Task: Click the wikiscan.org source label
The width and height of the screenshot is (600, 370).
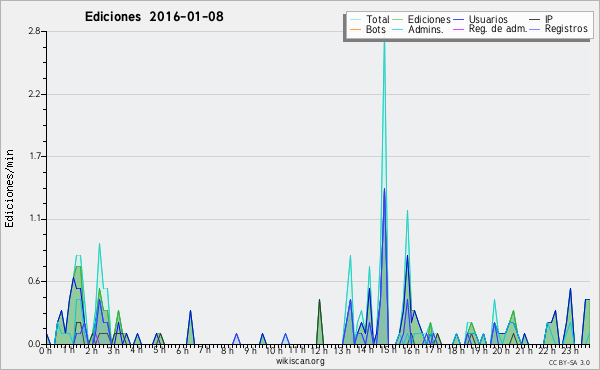Action: [300, 361]
